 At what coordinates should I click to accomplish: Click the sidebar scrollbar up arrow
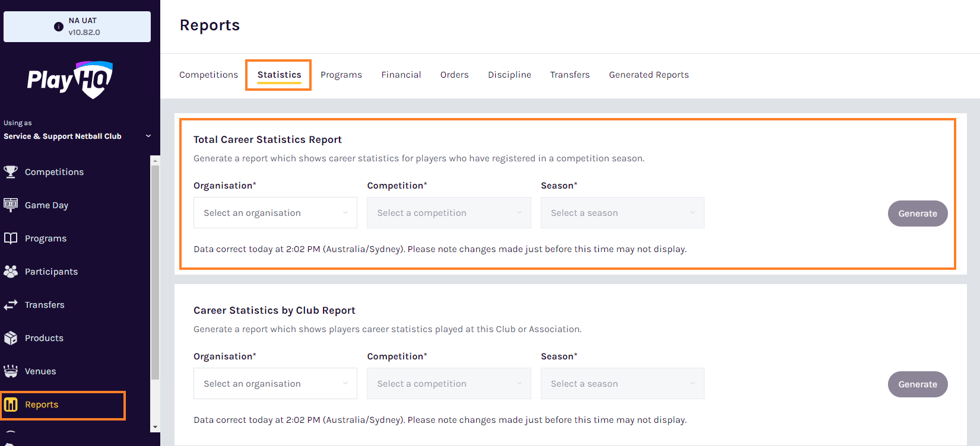coord(155,160)
